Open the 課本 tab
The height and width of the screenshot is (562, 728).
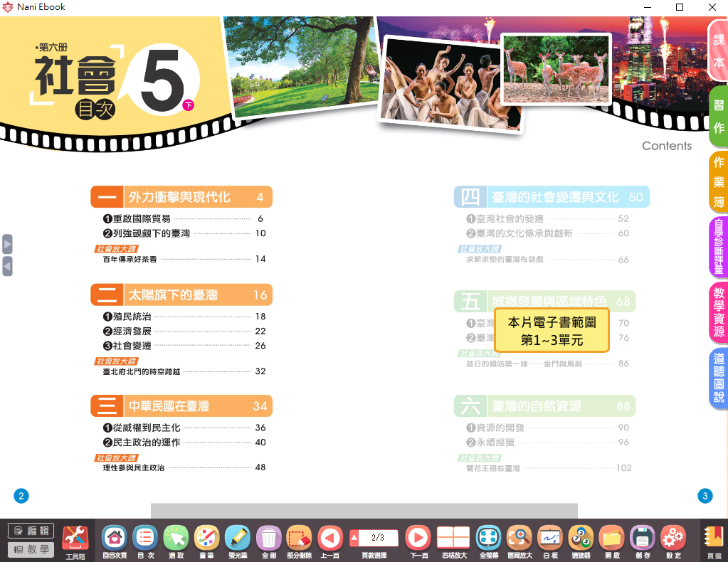point(719,50)
